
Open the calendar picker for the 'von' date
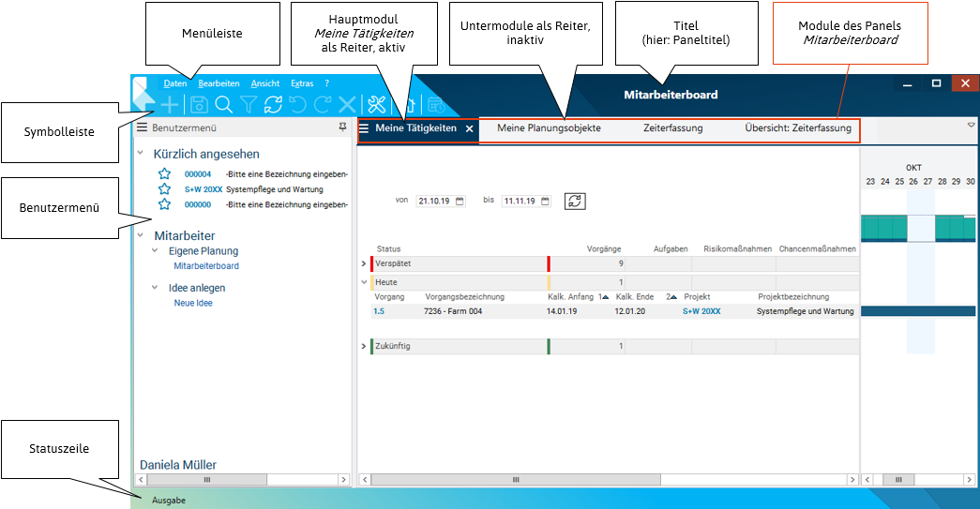(x=460, y=201)
